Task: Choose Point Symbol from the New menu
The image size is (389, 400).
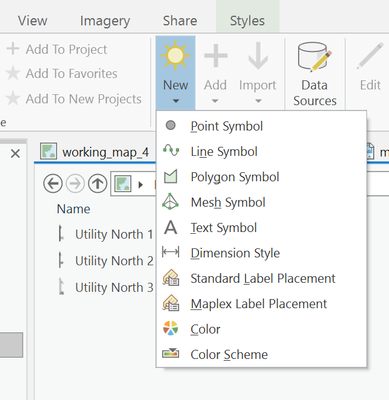Action: (x=261, y=126)
